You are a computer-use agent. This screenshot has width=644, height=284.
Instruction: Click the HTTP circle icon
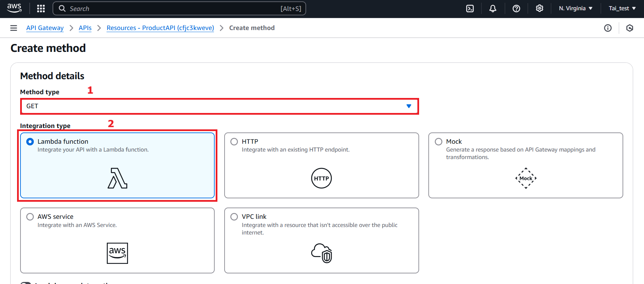point(321,178)
